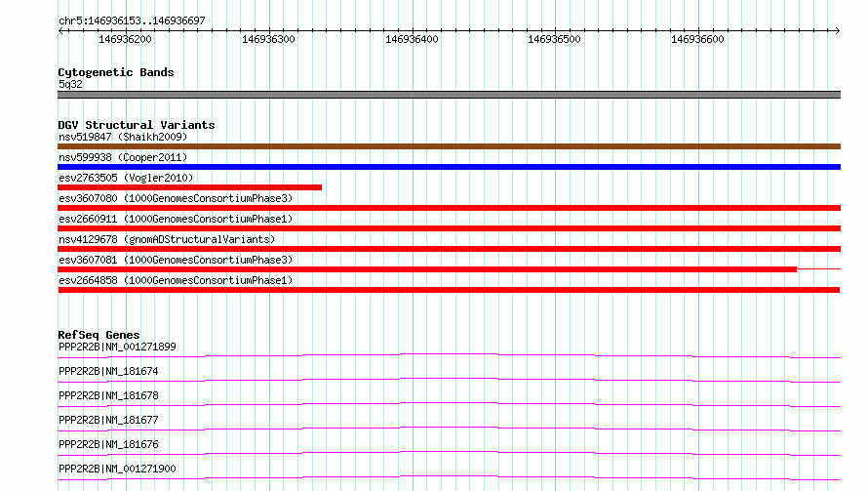This screenshot has width=868, height=491.
Task: Open variant esv2763505 (Vogler2010) label
Action: [x=126, y=178]
